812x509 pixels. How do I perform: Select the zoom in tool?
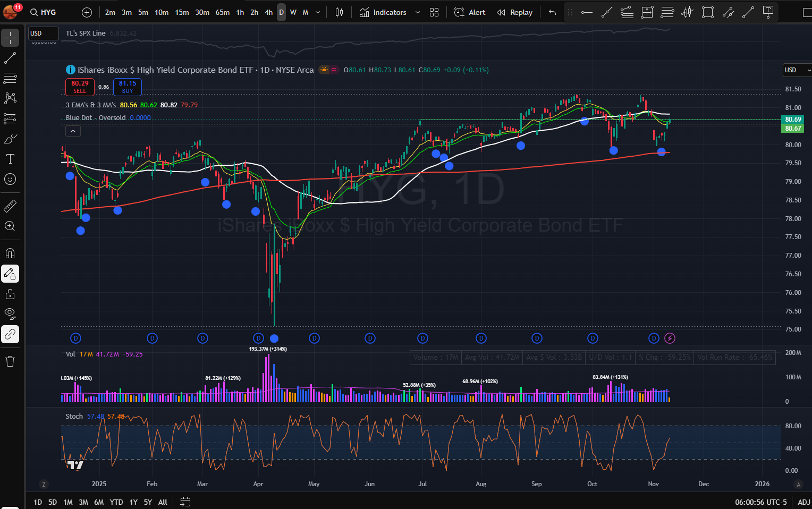[x=10, y=226]
